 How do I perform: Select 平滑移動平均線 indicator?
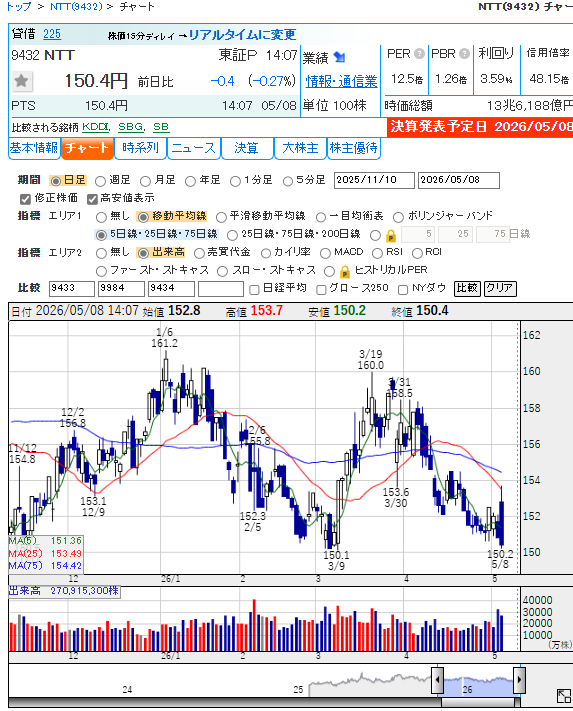(x=221, y=217)
